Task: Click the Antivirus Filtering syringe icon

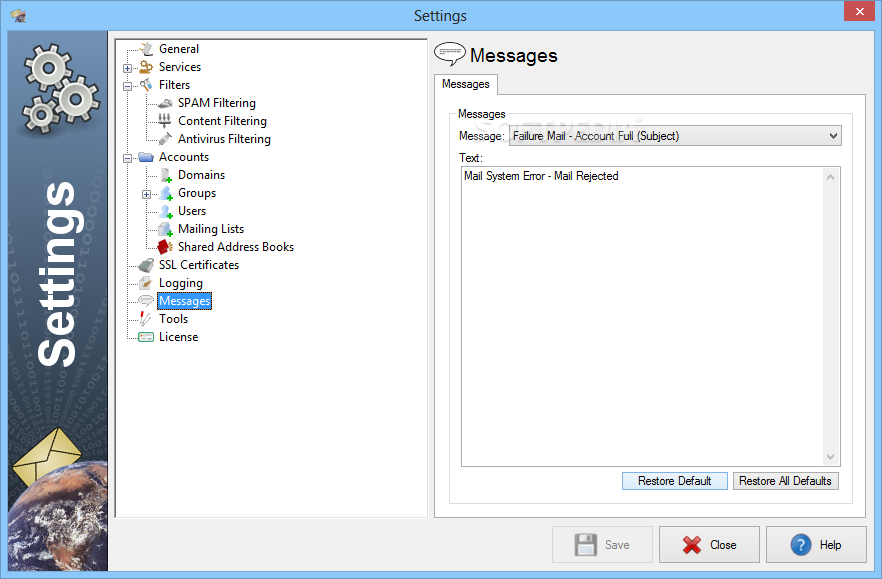Action: [x=165, y=139]
